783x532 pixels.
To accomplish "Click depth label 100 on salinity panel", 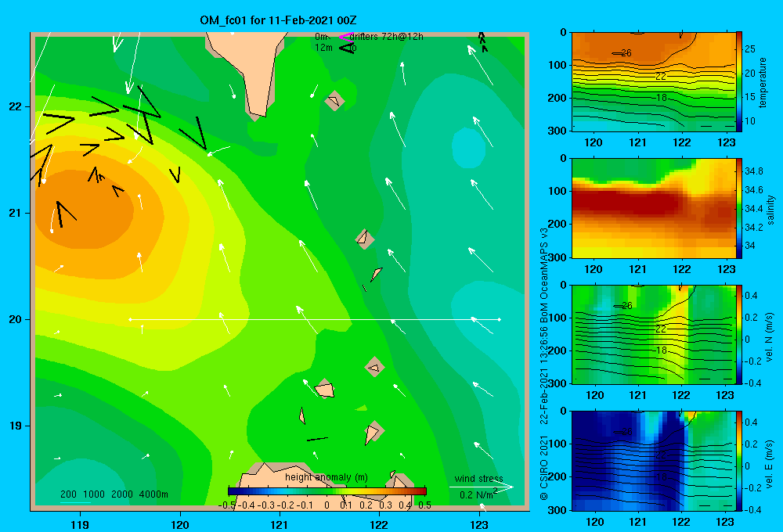I will [557, 191].
